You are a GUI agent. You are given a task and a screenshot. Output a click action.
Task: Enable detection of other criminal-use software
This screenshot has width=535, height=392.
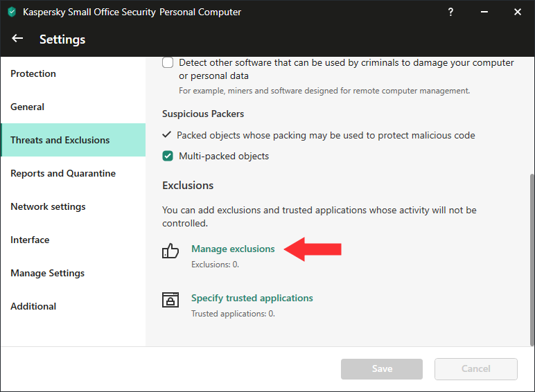coord(168,63)
